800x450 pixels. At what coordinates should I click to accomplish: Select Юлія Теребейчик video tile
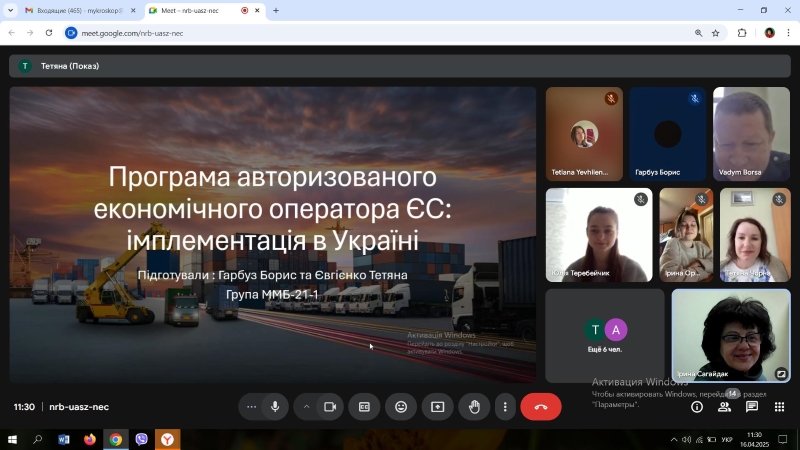click(x=599, y=235)
